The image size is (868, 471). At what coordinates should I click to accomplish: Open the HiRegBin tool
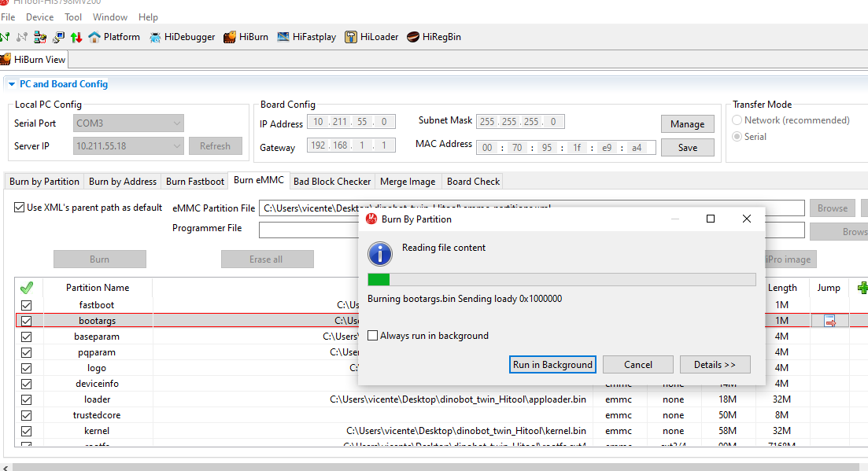pos(434,37)
